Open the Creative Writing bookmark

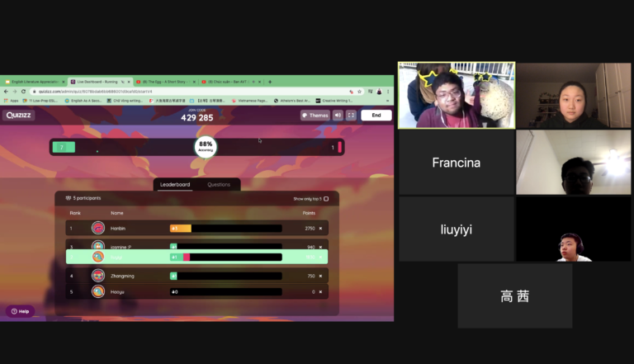pyautogui.click(x=334, y=101)
